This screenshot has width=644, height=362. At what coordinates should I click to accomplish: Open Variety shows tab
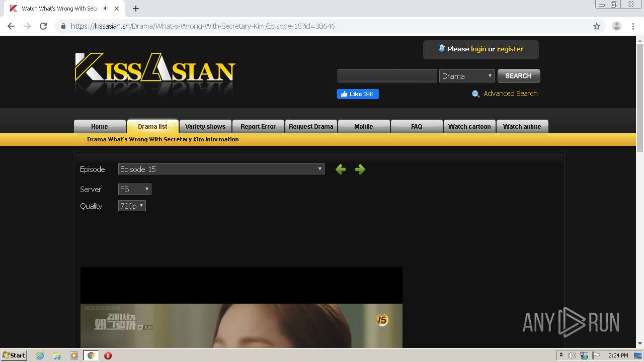tap(205, 126)
